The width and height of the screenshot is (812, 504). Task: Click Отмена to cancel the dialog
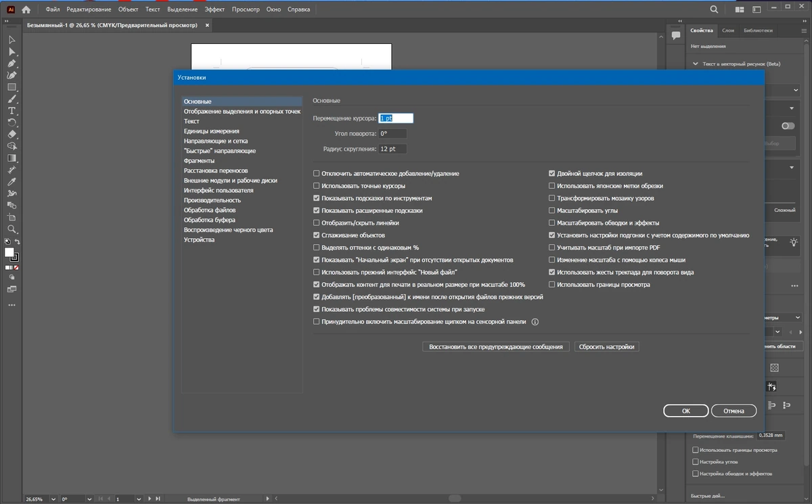[734, 411]
